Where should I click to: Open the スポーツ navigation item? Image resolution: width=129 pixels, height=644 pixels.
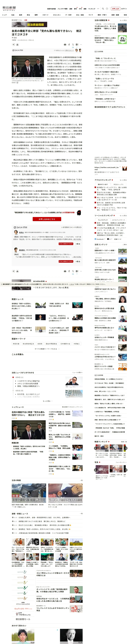(45, 15)
